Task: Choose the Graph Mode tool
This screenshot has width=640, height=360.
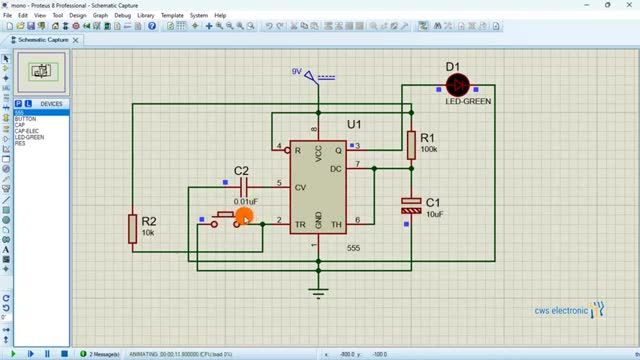Action: click(6, 149)
